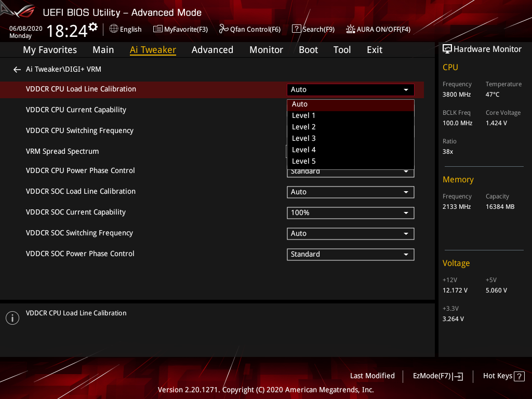This screenshot has width=532, height=399.
Task: Click the Hot Keys question mark icon
Action: pos(519,376)
